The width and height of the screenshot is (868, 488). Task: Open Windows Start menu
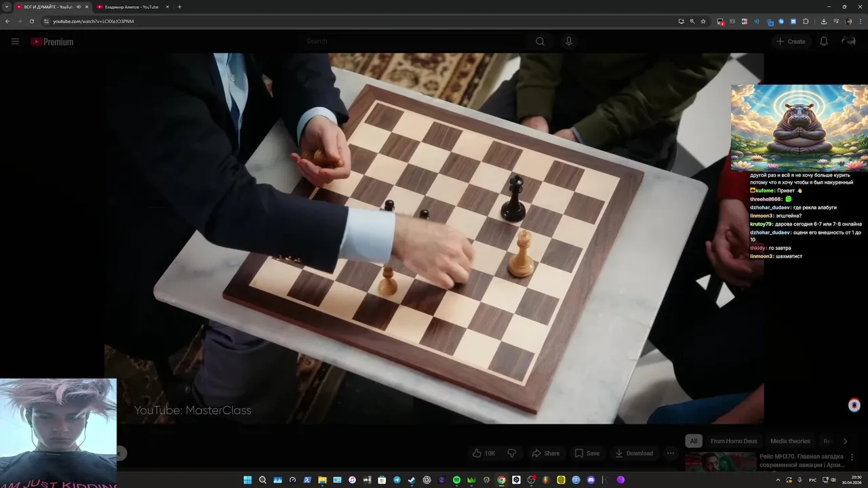(x=248, y=480)
